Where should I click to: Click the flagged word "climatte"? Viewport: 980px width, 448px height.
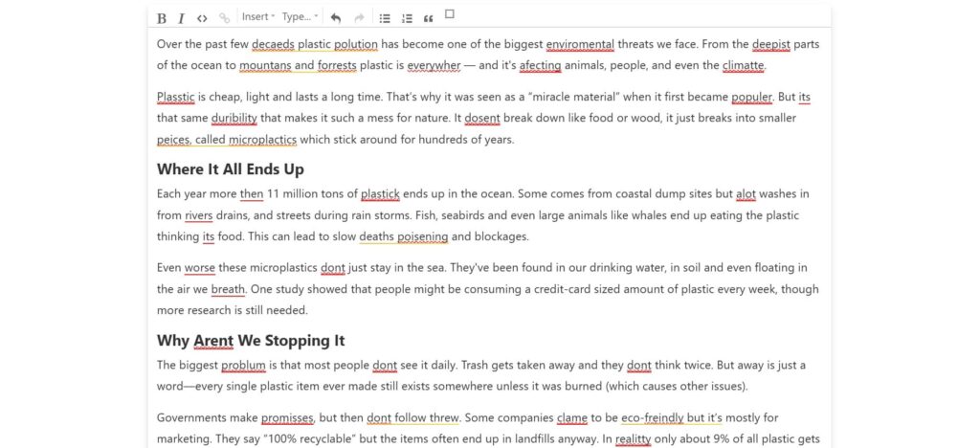[743, 66]
